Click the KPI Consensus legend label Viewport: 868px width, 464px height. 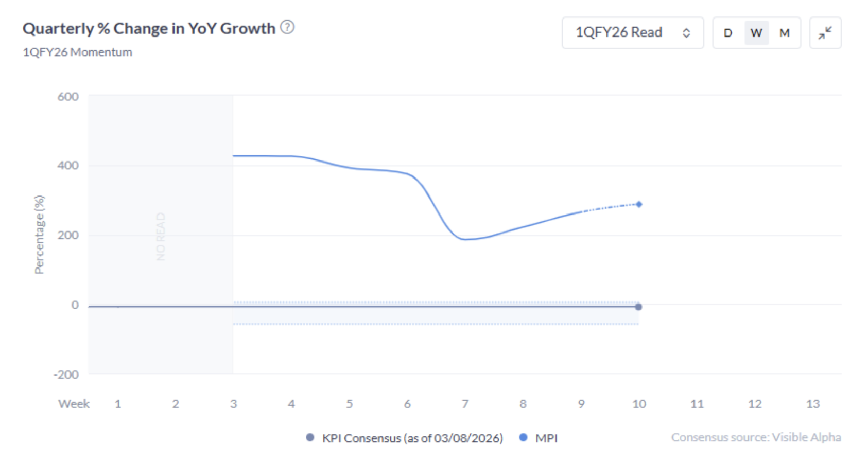click(x=412, y=438)
